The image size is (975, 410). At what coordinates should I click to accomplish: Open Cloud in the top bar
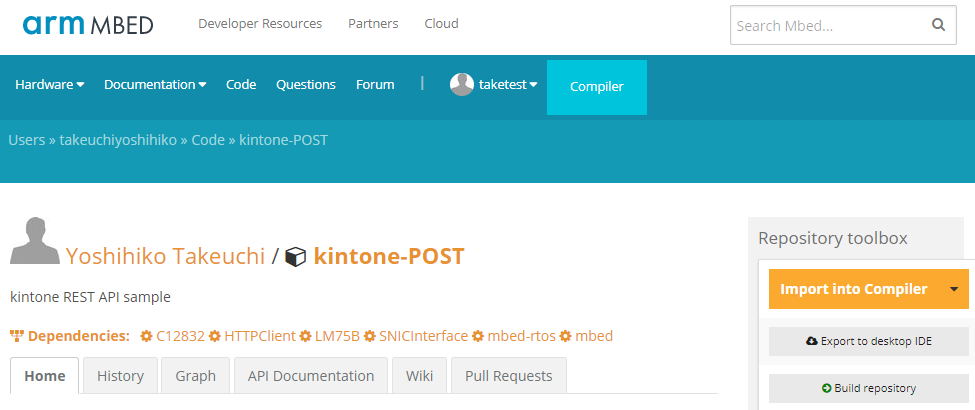point(441,24)
